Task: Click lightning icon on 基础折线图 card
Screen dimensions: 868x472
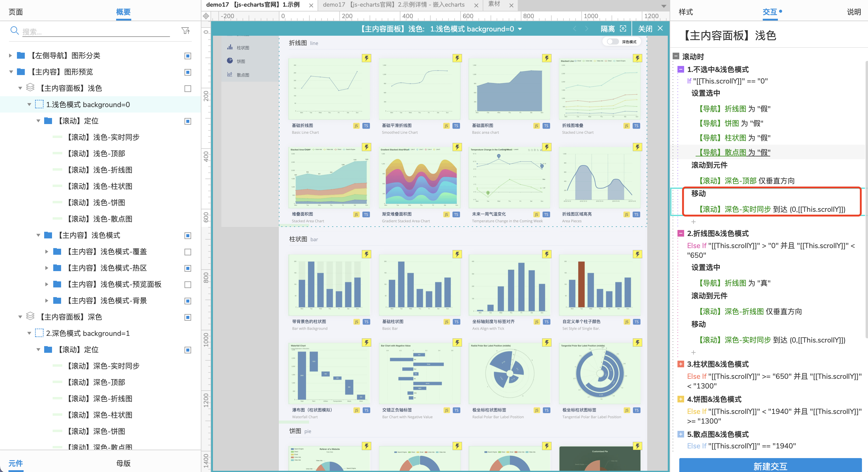Action: (x=366, y=58)
